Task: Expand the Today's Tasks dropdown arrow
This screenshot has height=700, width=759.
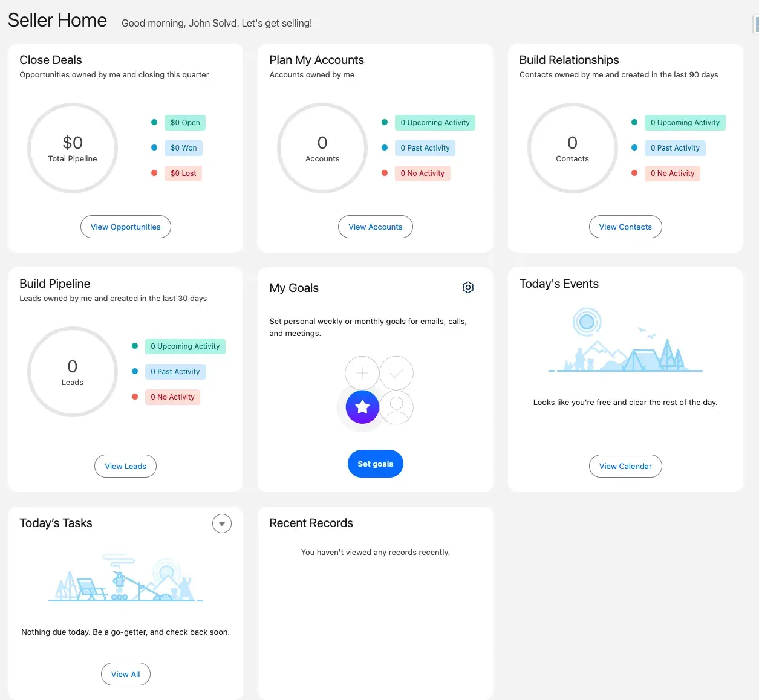Action: [222, 523]
